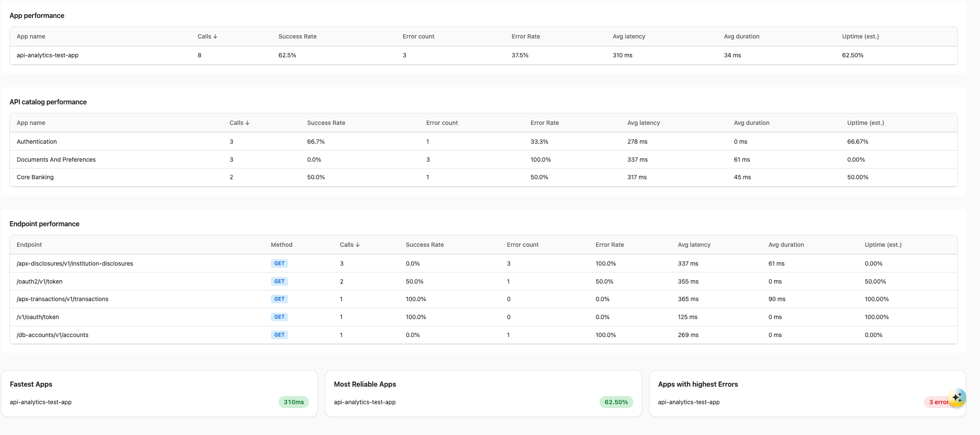Click Success Rate header in Endpoint performance
This screenshot has width=980, height=435.
coord(425,245)
